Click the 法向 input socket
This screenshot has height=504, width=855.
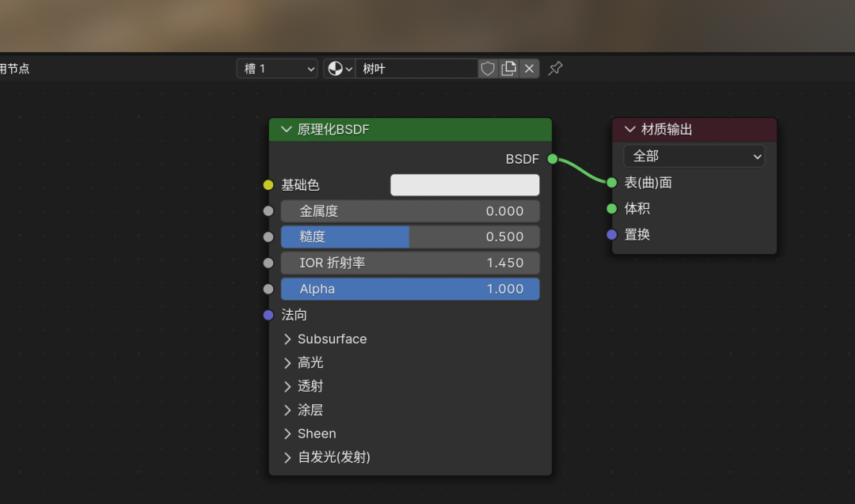tap(268, 315)
